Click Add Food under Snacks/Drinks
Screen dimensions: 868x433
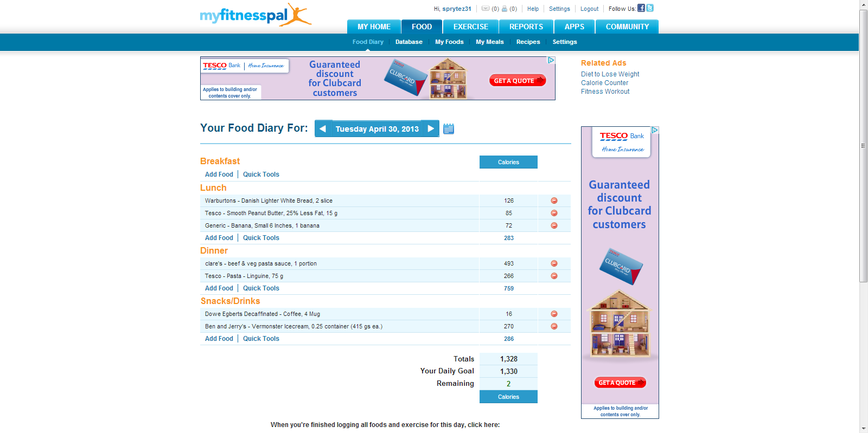click(x=219, y=339)
